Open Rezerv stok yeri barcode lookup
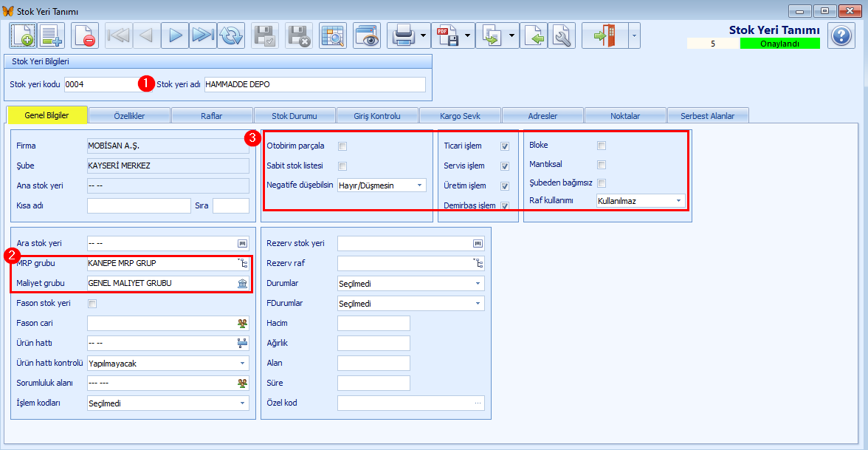 478,243
